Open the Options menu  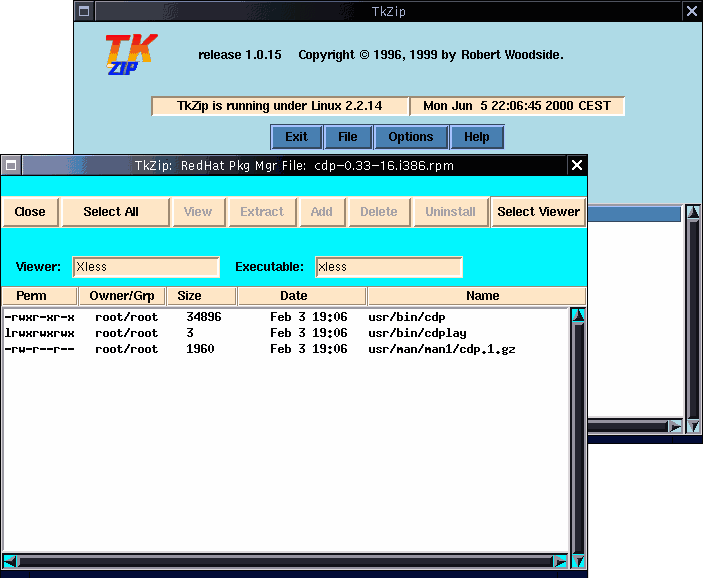pos(411,137)
